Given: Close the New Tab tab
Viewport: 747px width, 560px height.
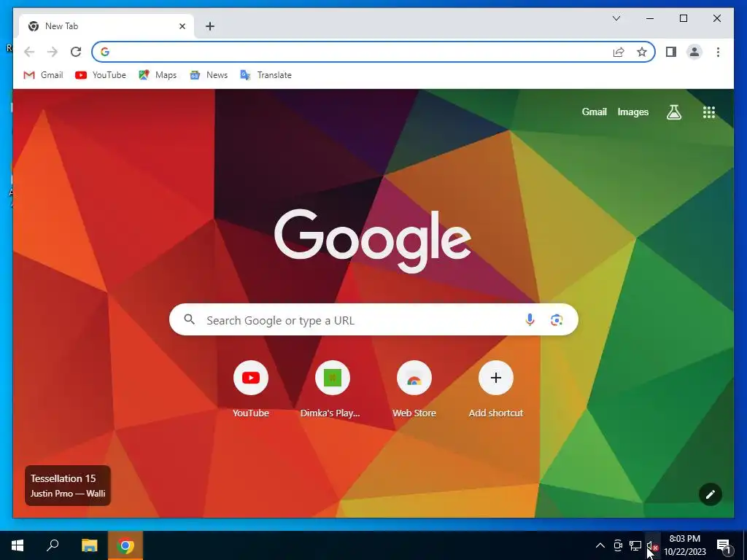Looking at the screenshot, I should coord(182,26).
